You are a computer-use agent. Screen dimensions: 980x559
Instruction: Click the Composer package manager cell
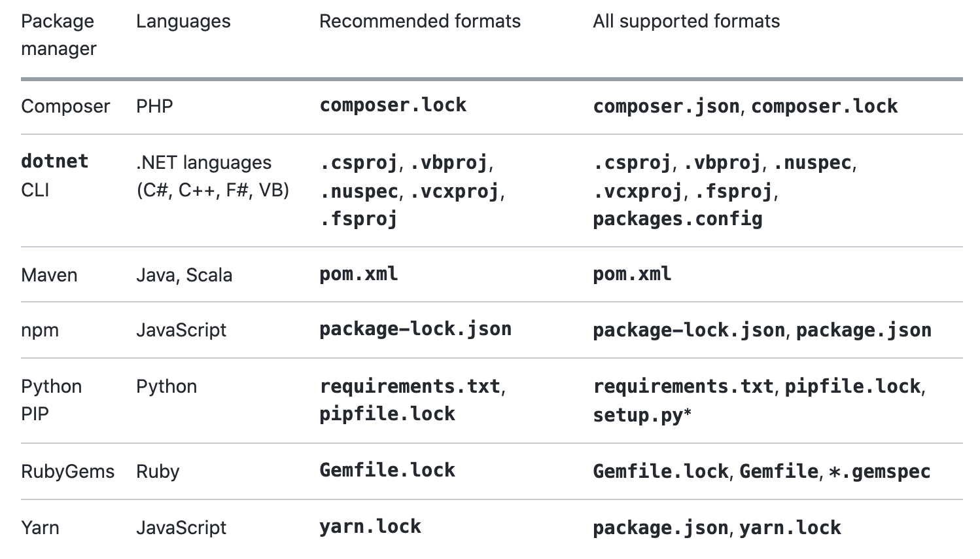[65, 107]
